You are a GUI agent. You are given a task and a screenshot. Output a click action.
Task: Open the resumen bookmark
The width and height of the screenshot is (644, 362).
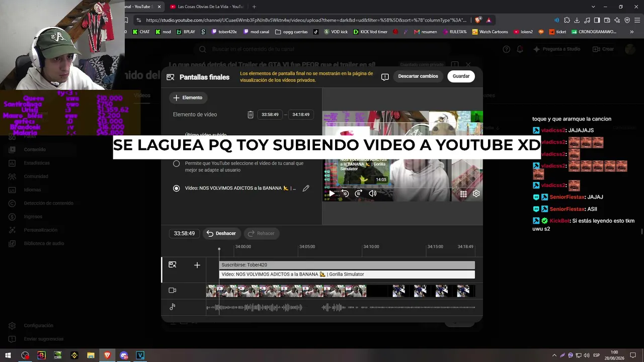[x=426, y=32]
